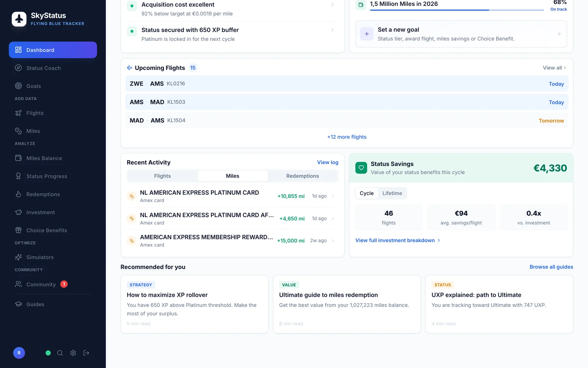This screenshot has height=368, width=588.
Task: Click the €94 avg. savings/flight tile
Action: point(461,217)
